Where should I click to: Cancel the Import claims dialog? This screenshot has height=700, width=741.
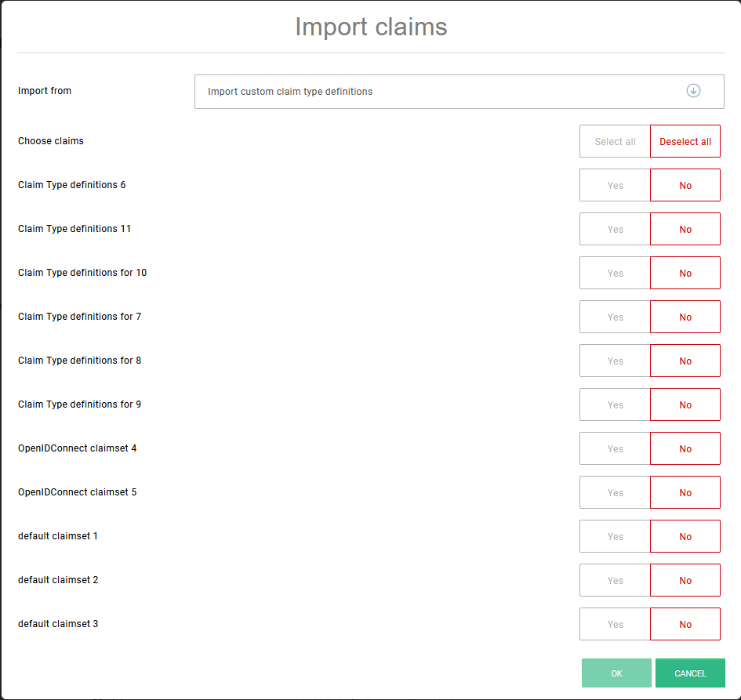[x=690, y=673]
